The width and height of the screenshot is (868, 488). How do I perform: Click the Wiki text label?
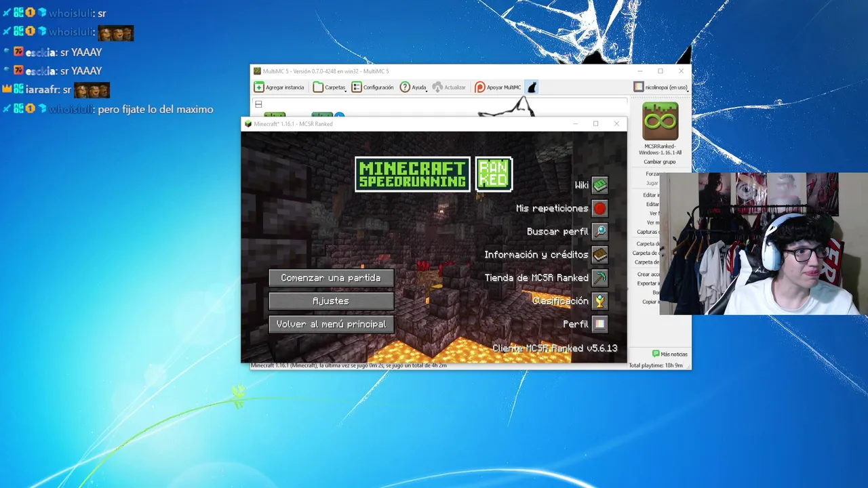[x=582, y=185]
